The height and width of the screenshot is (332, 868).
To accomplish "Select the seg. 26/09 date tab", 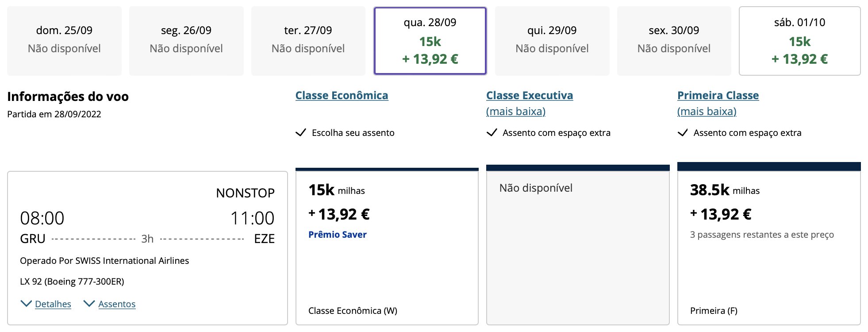I will coord(186,41).
